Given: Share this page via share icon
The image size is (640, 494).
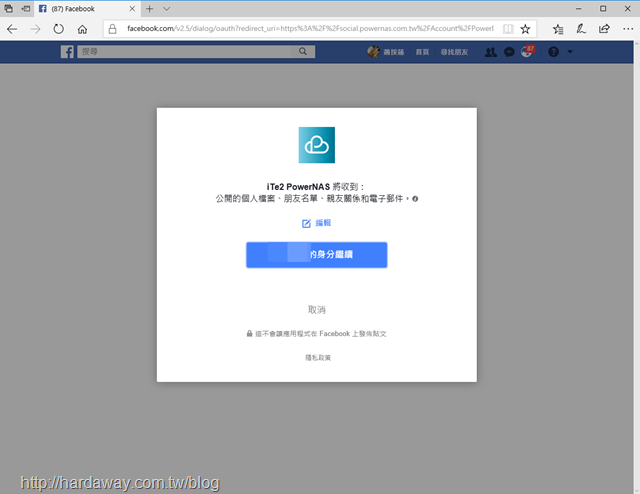Looking at the screenshot, I should click(604, 29).
